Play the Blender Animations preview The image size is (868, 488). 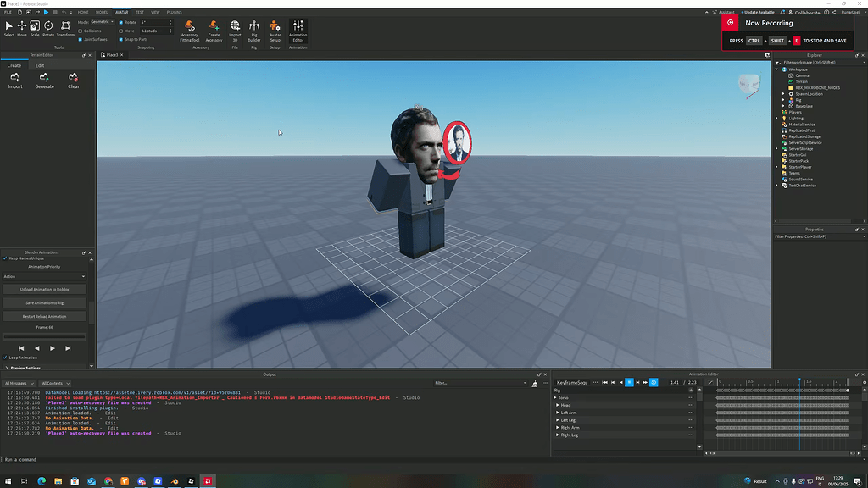(x=52, y=348)
